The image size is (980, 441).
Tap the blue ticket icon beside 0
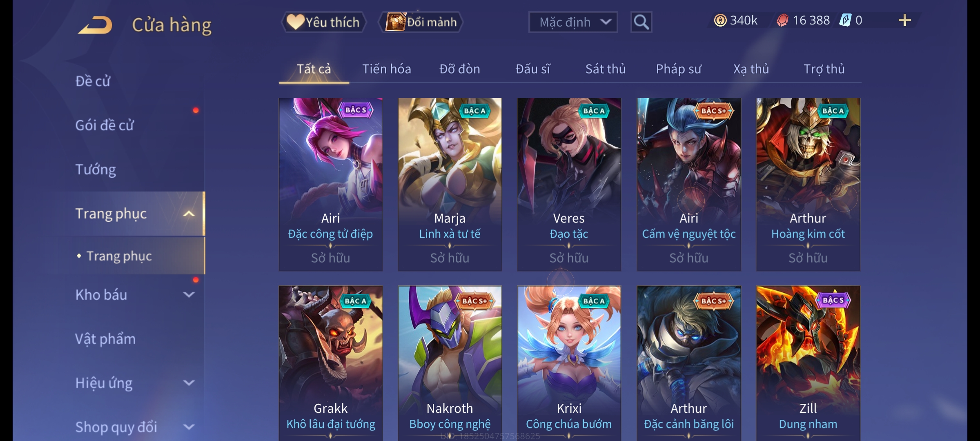(845, 20)
